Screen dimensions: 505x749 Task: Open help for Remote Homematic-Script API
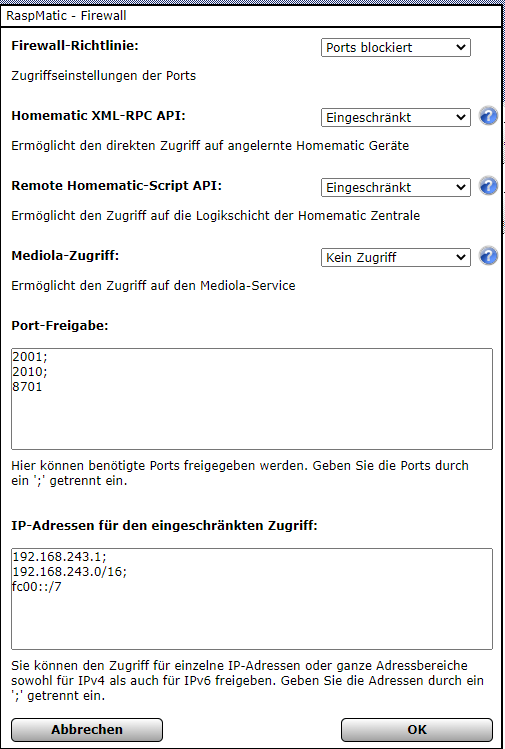pyautogui.click(x=488, y=186)
